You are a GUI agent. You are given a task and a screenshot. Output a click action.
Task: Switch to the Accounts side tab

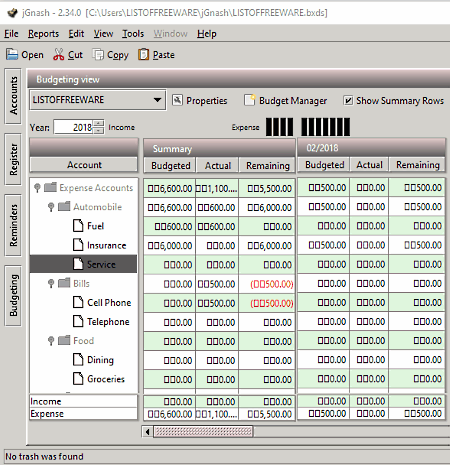(x=13, y=96)
